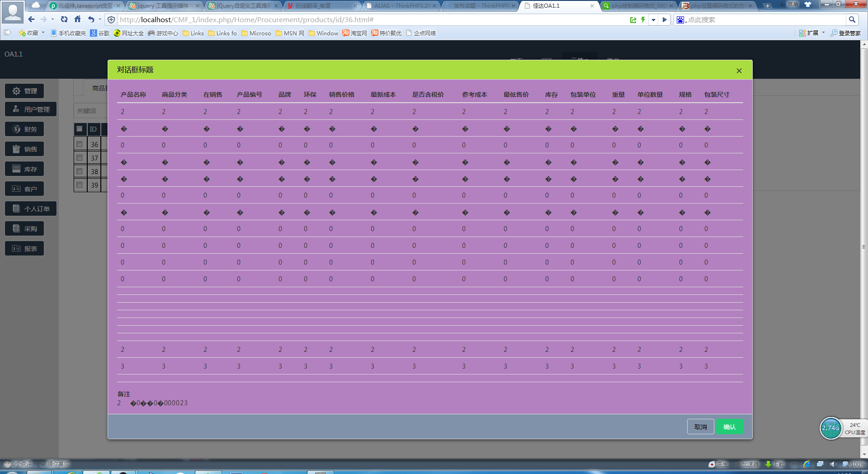Open the Microso bookmark folder

(256, 33)
